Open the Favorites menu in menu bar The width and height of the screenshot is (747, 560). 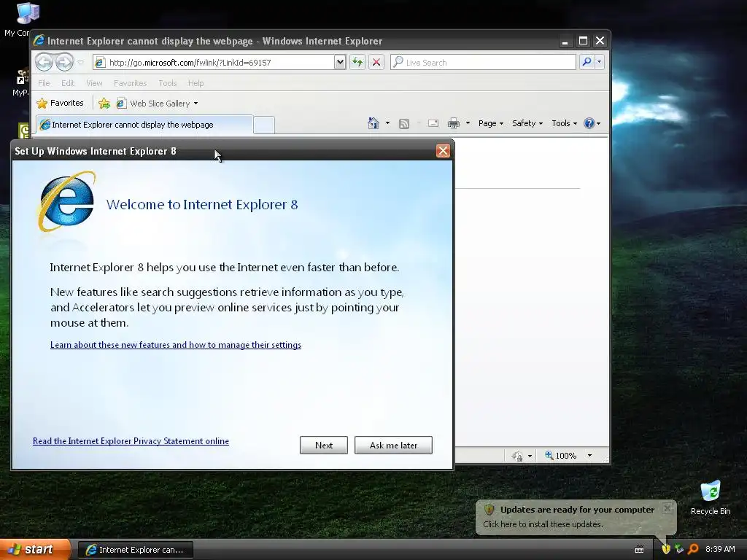[130, 83]
